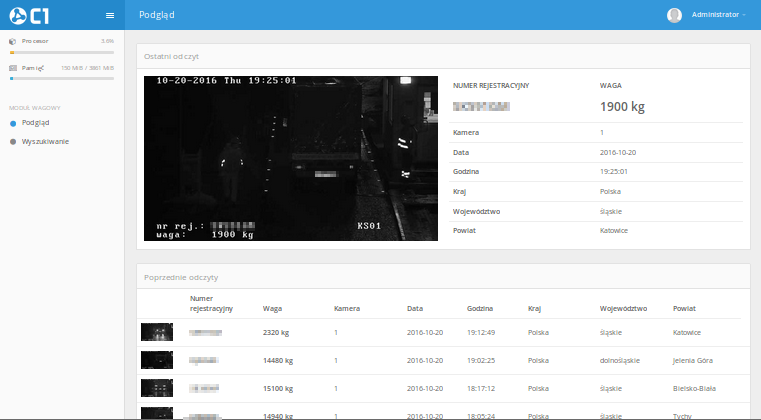Open the large camera snapshot image
Screen dimensions: 761x420
(291, 158)
